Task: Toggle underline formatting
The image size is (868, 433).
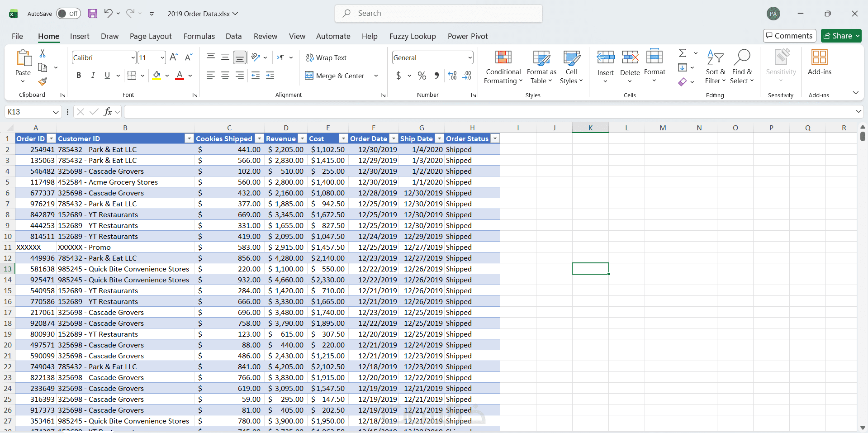Action: 107,76
